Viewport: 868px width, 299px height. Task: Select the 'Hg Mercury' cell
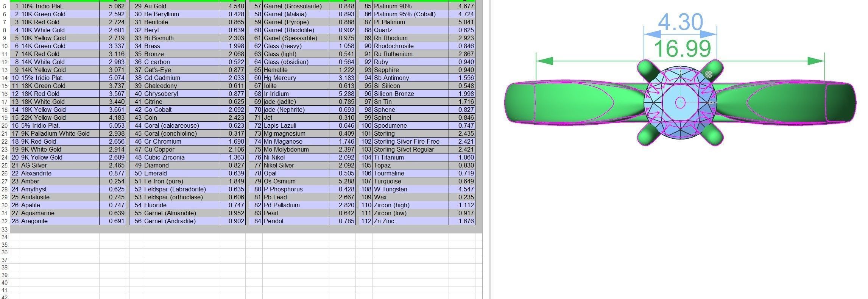pyautogui.click(x=296, y=78)
